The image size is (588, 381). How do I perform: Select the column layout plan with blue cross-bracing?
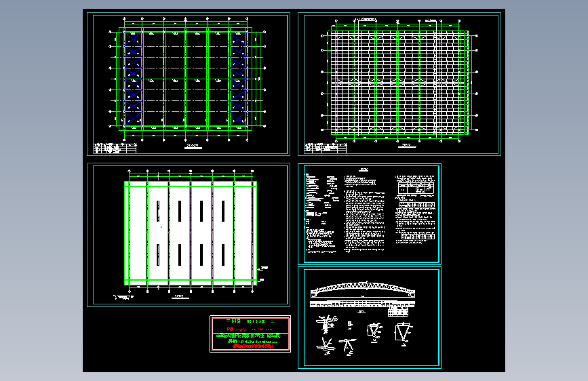click(x=189, y=84)
